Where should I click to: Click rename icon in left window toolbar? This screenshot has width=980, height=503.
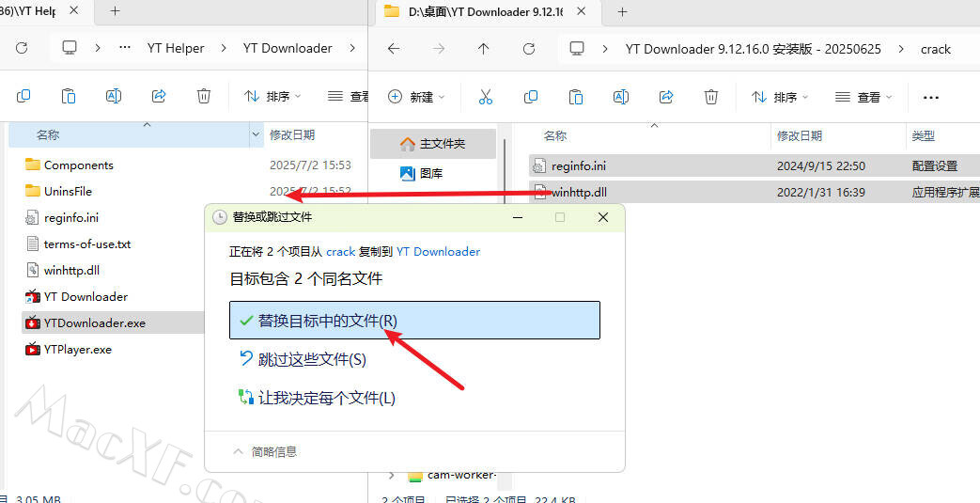point(113,96)
